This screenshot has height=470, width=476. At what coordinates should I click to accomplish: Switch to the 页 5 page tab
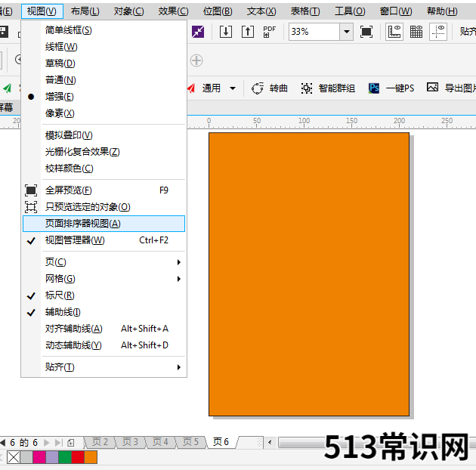190,442
